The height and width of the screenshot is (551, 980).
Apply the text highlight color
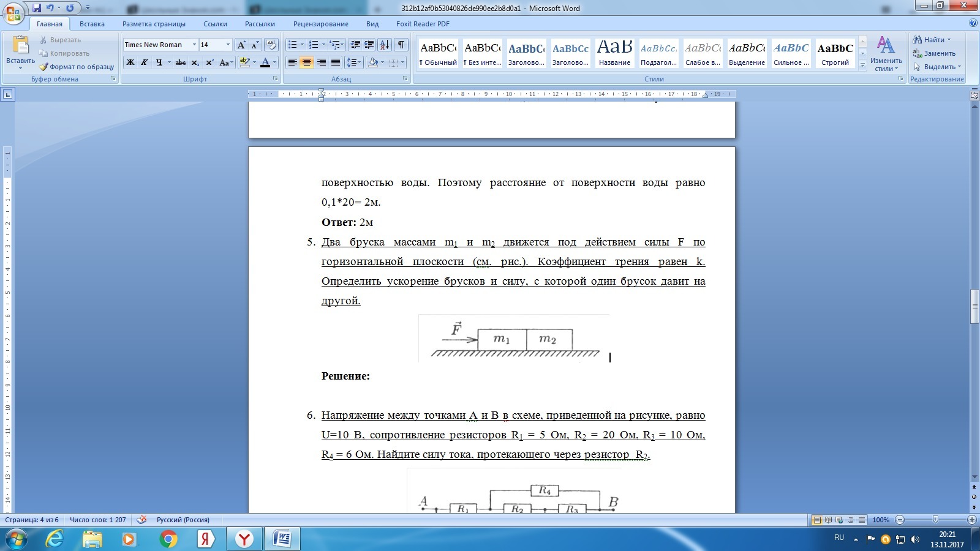coord(245,62)
